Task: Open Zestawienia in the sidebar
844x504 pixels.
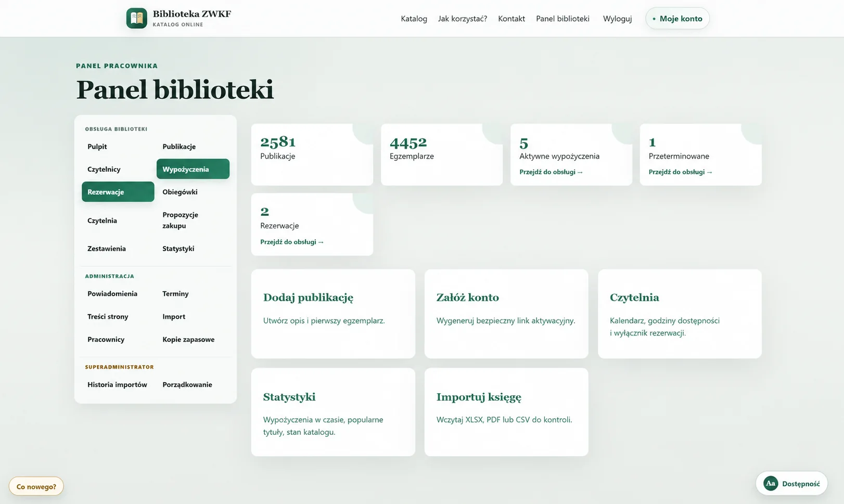Action: click(x=118, y=249)
